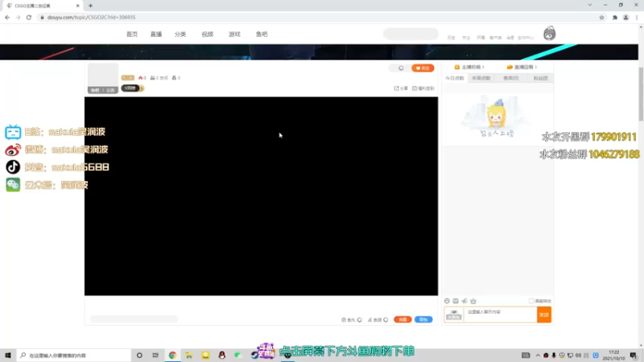
Task: Open the 视频 navigation item
Action: pyautogui.click(x=208, y=34)
